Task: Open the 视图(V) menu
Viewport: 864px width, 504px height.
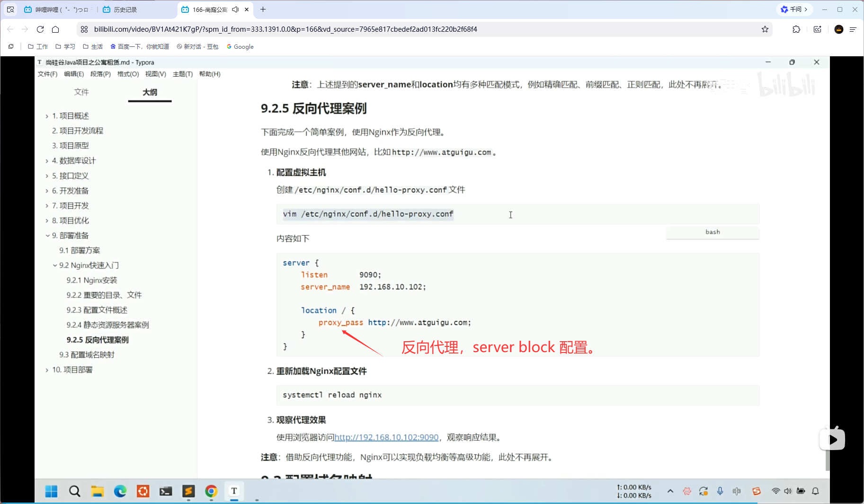Action: (x=155, y=74)
